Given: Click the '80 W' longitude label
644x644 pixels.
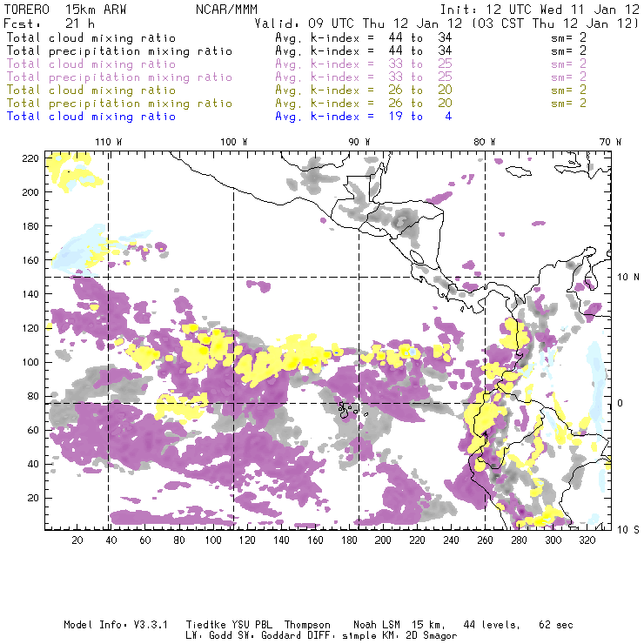Looking at the screenshot, I should click(x=484, y=142).
